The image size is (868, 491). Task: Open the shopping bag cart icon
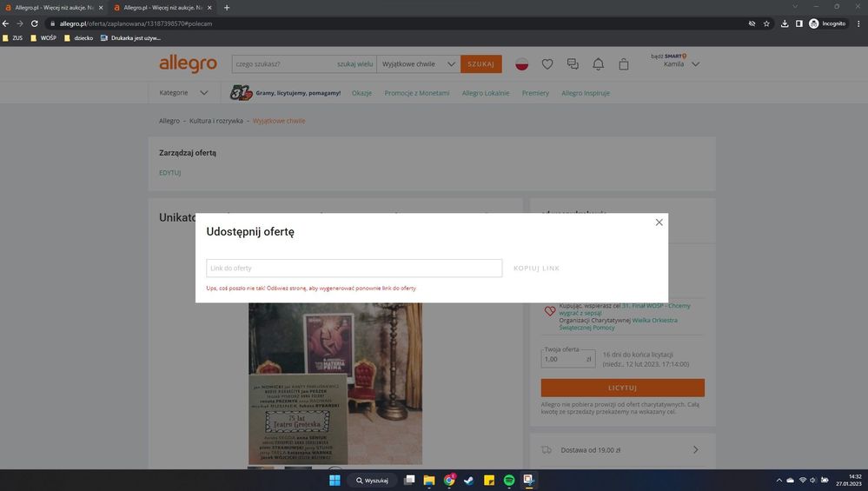623,64
